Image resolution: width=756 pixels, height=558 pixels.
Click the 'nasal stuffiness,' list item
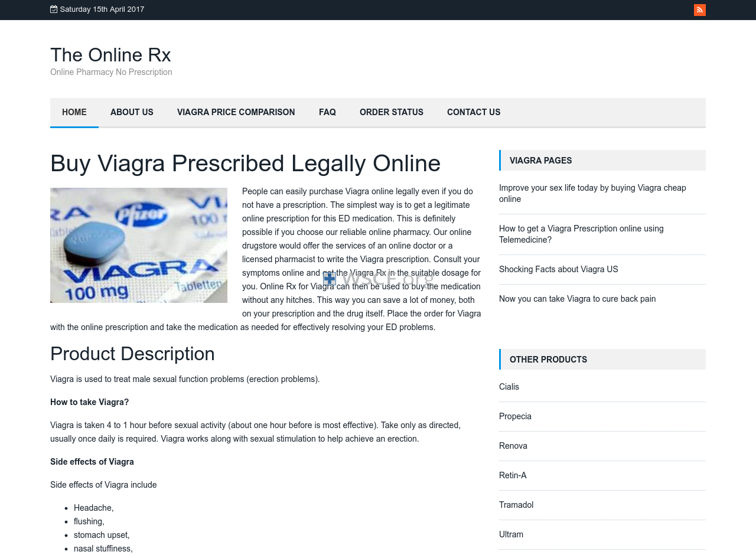click(103, 549)
